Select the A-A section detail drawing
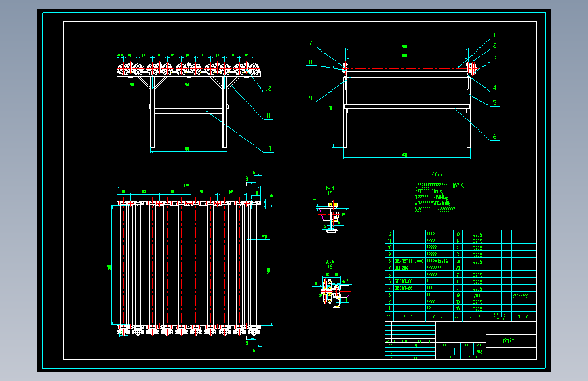The width and height of the screenshot is (588, 381). (332, 291)
